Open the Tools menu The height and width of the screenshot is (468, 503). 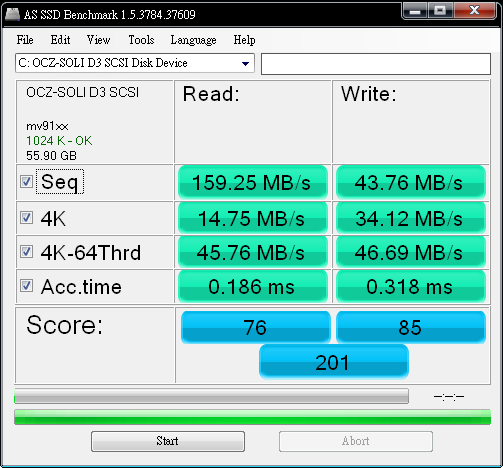[141, 40]
